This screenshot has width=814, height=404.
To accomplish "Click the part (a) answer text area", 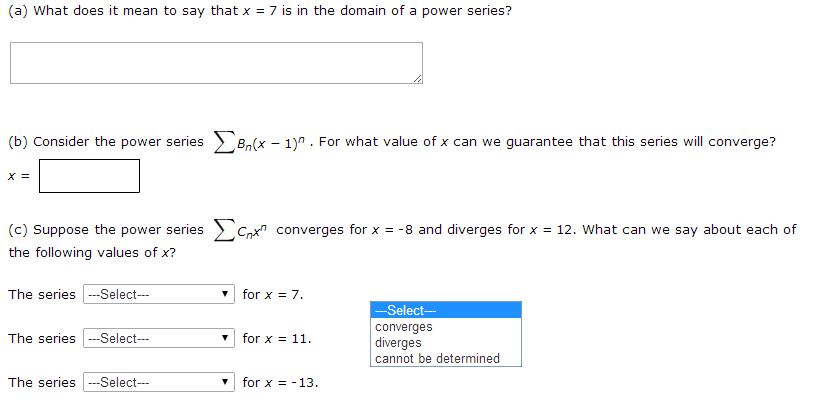I will click(216, 63).
